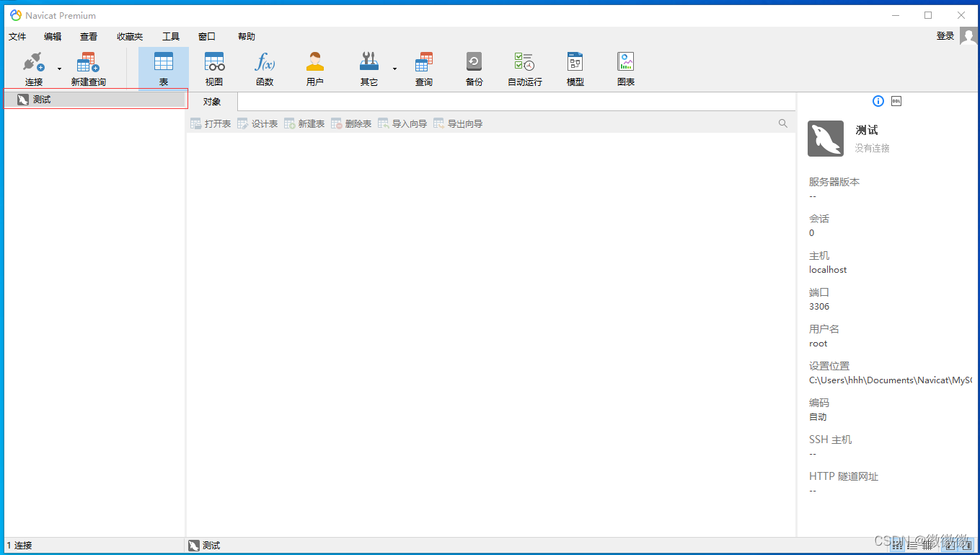Click the port value 3306

click(819, 307)
